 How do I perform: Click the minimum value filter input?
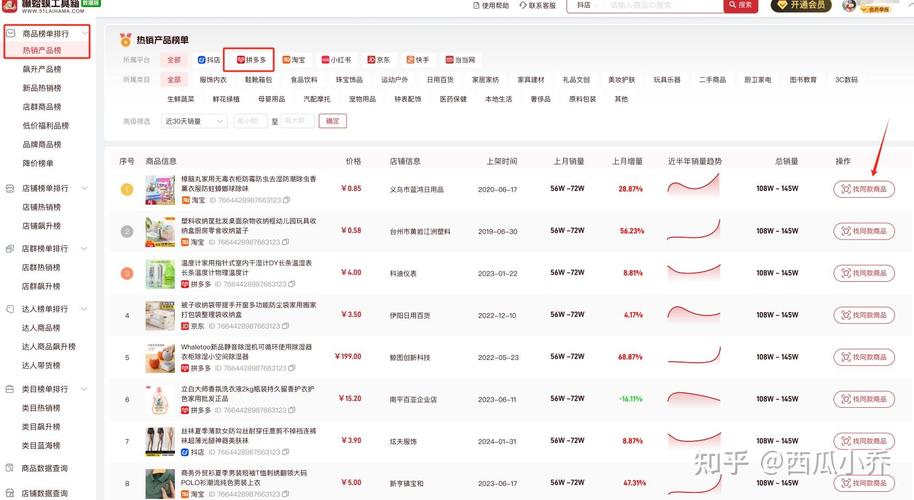(251, 121)
